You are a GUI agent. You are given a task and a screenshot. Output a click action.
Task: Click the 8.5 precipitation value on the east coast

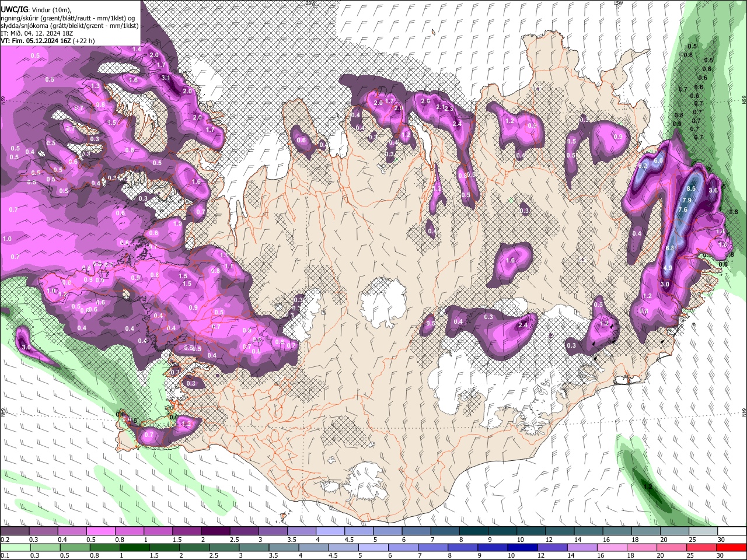tap(692, 188)
